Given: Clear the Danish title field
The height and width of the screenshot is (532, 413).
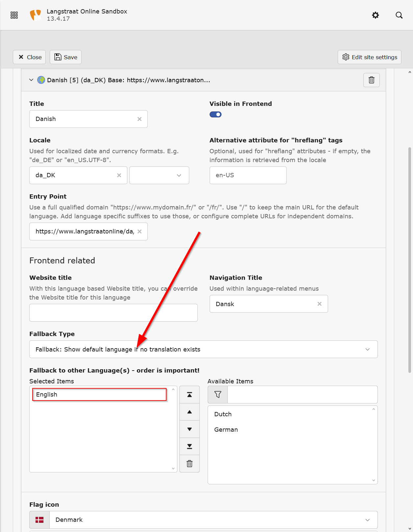Looking at the screenshot, I should [x=140, y=119].
